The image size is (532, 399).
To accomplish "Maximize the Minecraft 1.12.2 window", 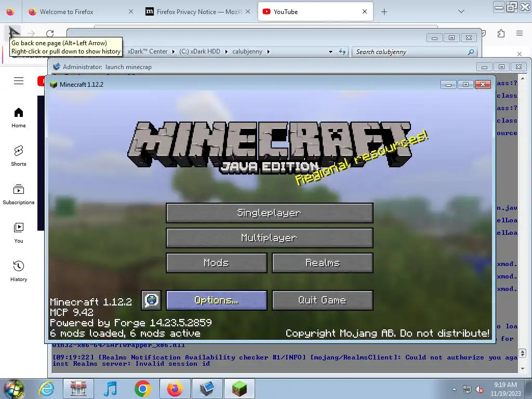I will (465, 85).
